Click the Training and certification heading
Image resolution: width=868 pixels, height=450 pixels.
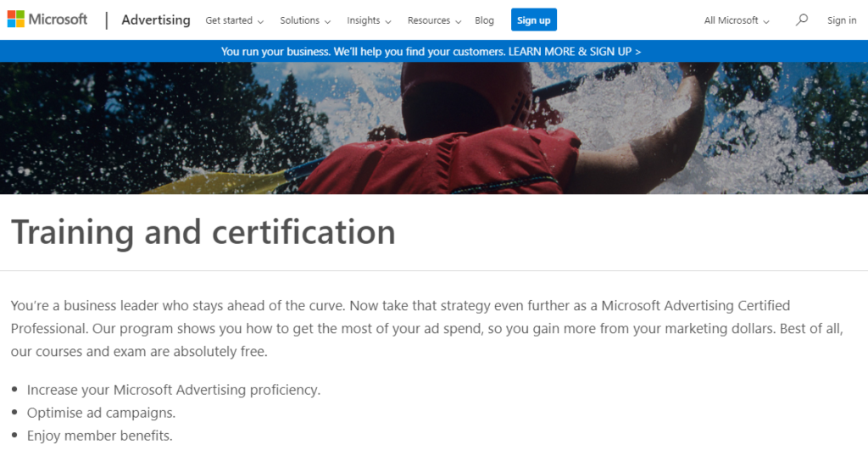coord(203,232)
